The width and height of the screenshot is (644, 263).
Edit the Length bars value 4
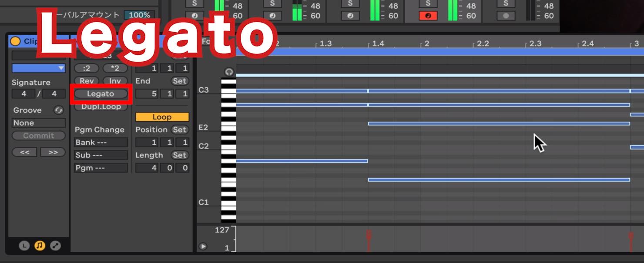tap(147, 168)
